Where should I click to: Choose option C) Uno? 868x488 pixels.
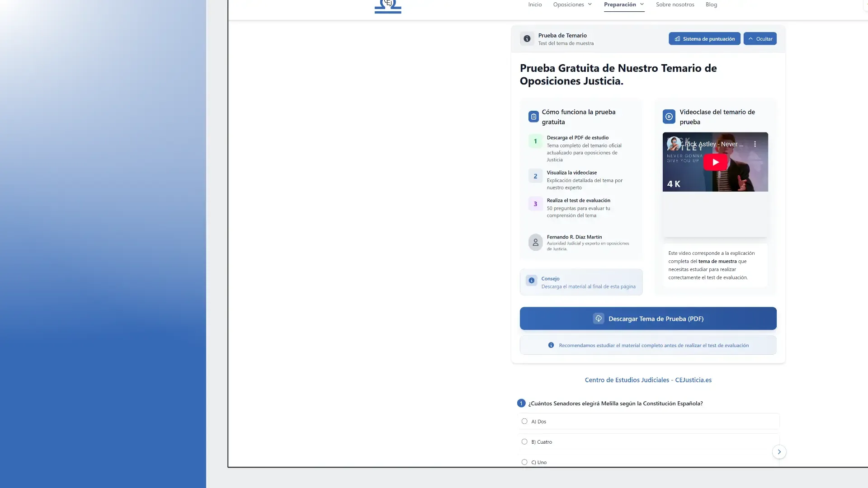click(524, 462)
